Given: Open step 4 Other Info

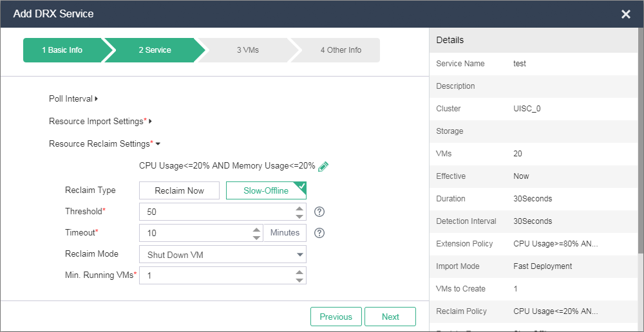Looking at the screenshot, I should pyautogui.click(x=341, y=50).
